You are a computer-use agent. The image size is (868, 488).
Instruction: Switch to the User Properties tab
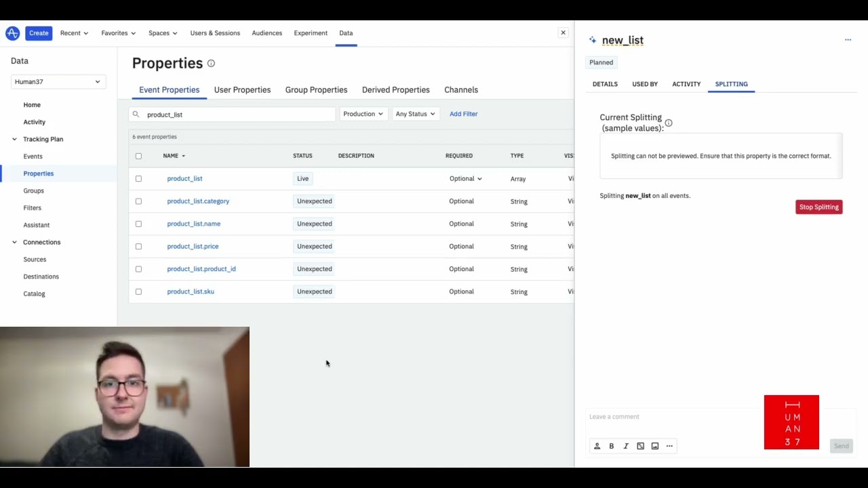pyautogui.click(x=242, y=89)
